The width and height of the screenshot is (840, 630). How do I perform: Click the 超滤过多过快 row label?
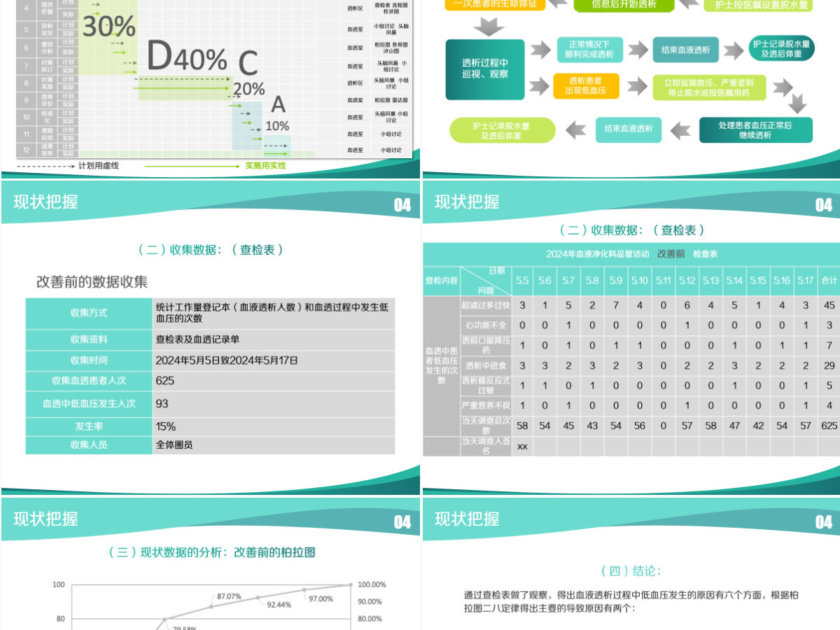tap(486, 305)
